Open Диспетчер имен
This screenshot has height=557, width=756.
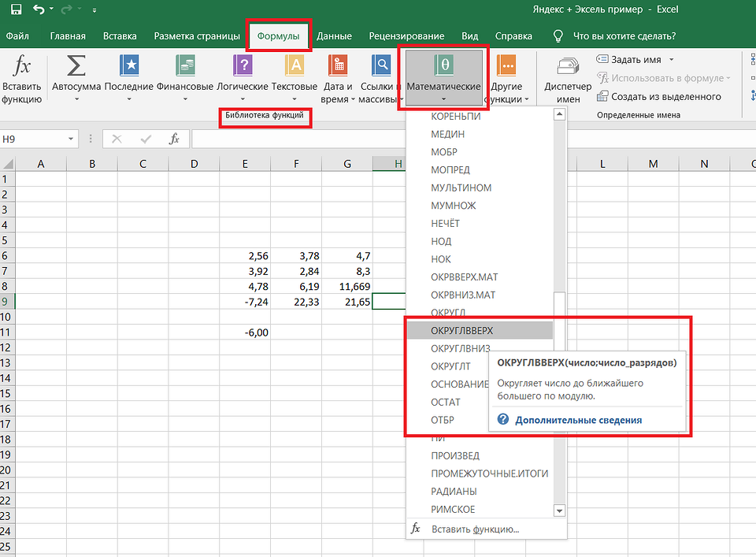coord(568,80)
